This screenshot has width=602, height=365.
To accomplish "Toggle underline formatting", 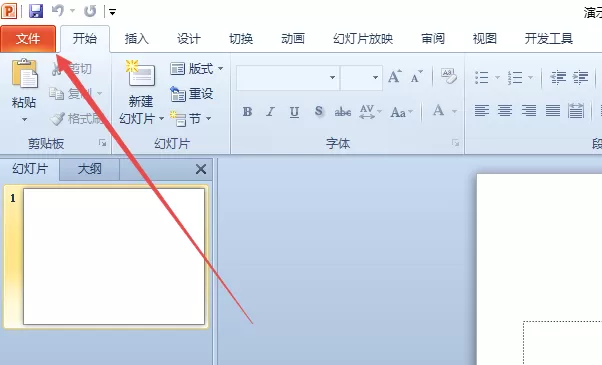I will [294, 112].
